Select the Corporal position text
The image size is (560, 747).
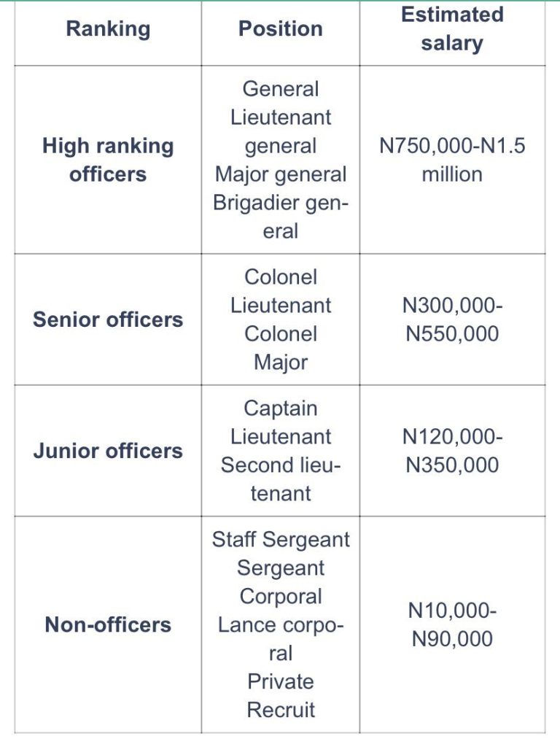(x=281, y=596)
